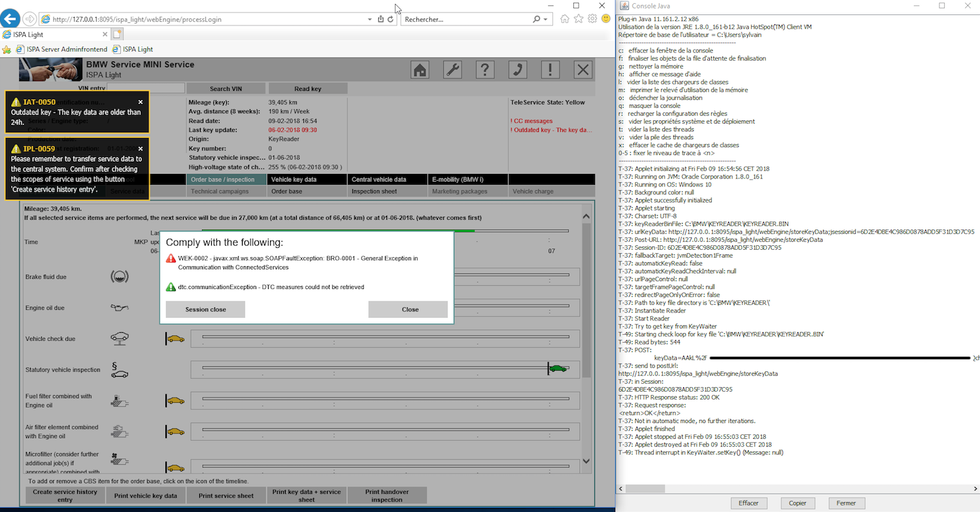This screenshot has width=980, height=512.
Task: Click Print service sheet button
Action: pyautogui.click(x=226, y=496)
